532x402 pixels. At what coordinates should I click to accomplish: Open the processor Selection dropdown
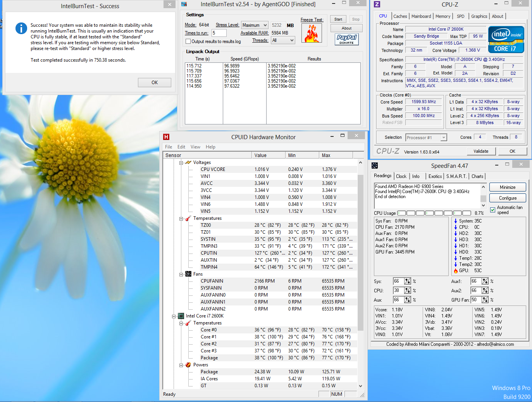coord(426,138)
